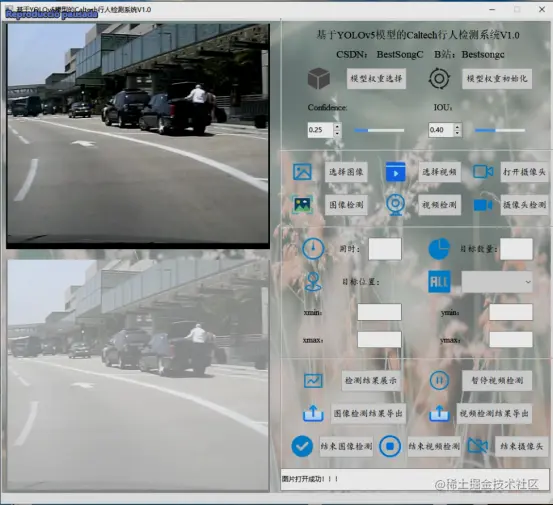Start image detection with the 图像检测 button

[346, 205]
